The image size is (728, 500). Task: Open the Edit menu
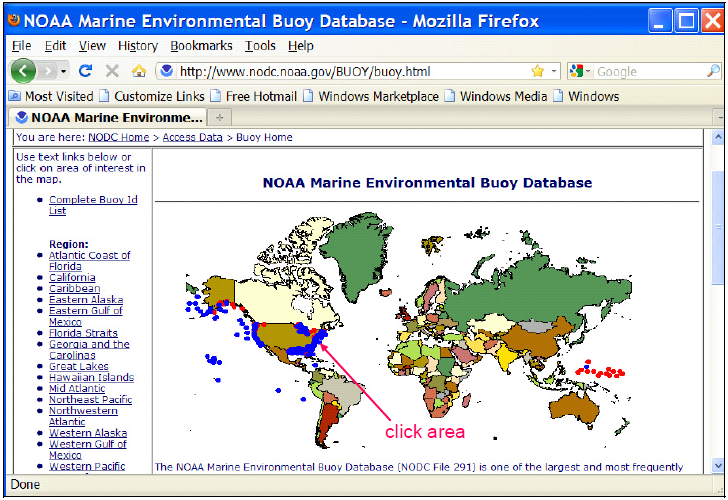coord(55,45)
